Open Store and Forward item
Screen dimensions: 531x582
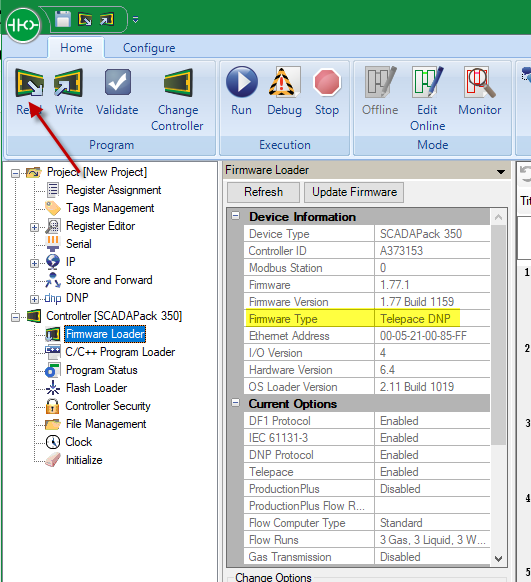(x=109, y=280)
